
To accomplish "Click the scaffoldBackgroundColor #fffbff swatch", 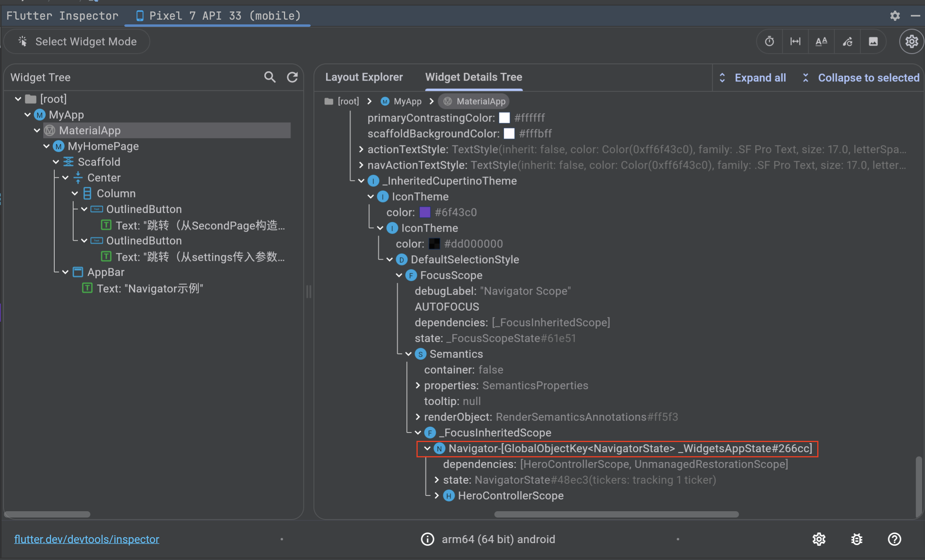I will (x=509, y=134).
